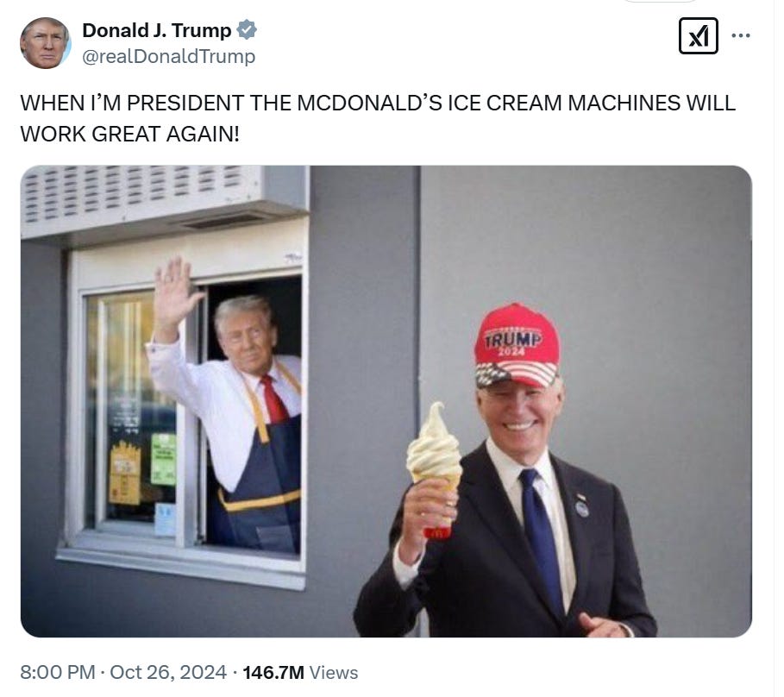Click the Oct 26, 2024 date
The height and width of the screenshot is (697, 784).
click(x=168, y=673)
